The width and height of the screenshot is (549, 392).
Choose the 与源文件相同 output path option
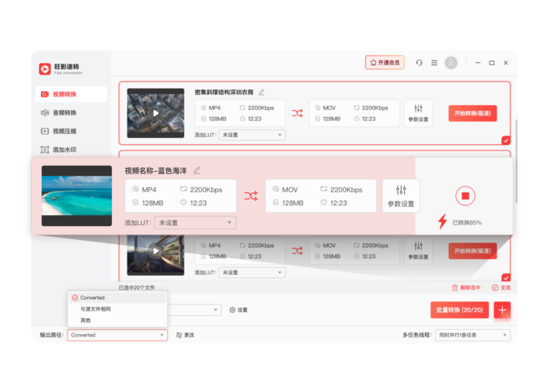95,309
